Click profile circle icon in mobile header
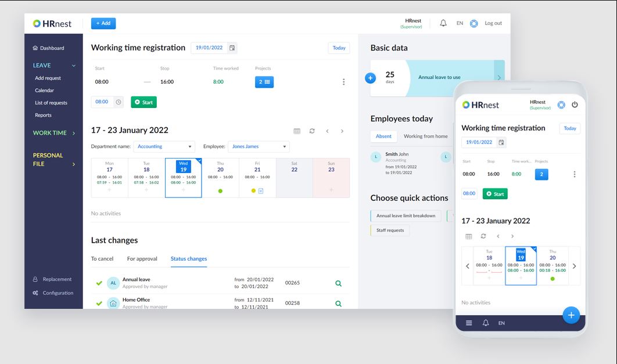The height and width of the screenshot is (364, 617). tap(561, 105)
